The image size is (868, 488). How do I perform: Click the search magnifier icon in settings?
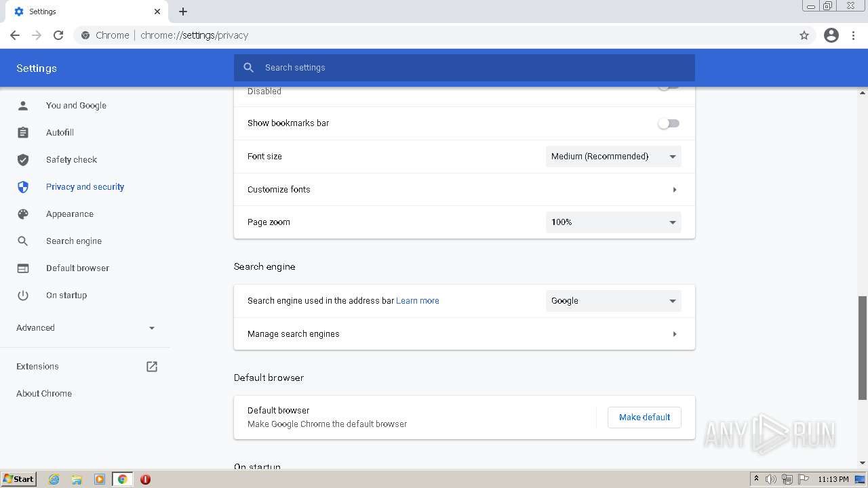point(248,68)
